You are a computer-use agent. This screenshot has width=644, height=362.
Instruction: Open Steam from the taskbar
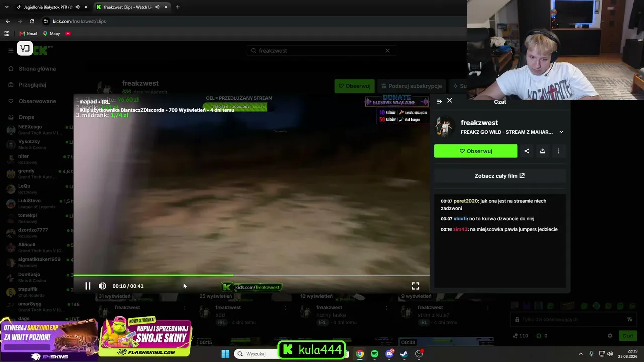coord(404,354)
